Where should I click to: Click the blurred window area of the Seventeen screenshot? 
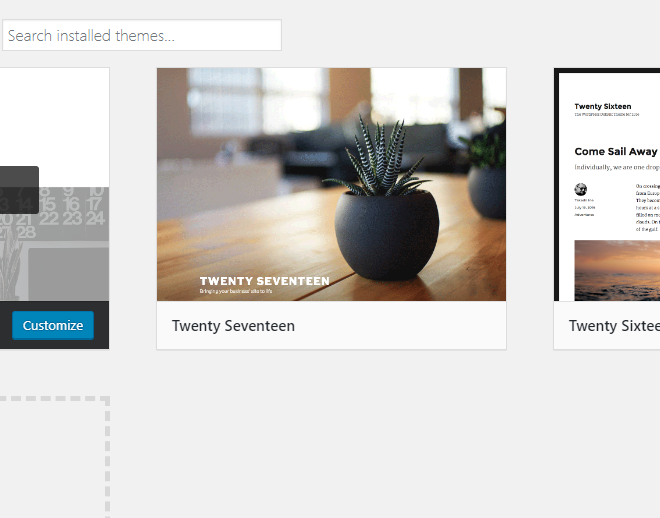tap(257, 101)
